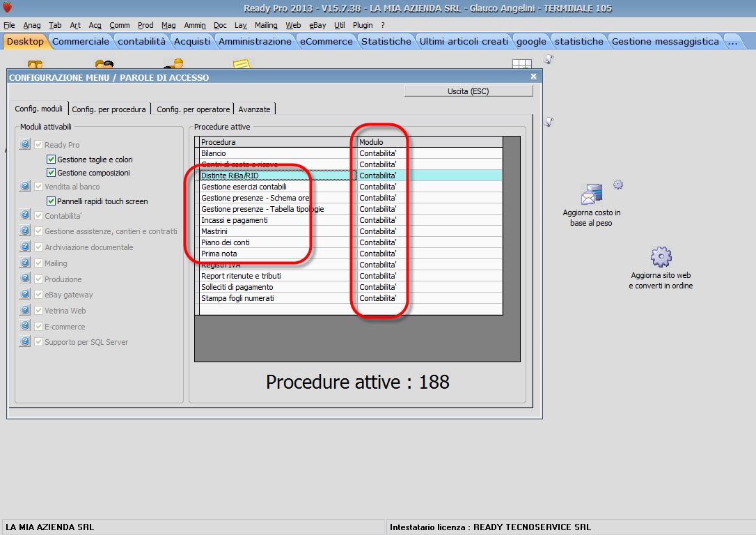The width and height of the screenshot is (756, 535).
Task: Open the google desktop tab
Action: coord(531,42)
